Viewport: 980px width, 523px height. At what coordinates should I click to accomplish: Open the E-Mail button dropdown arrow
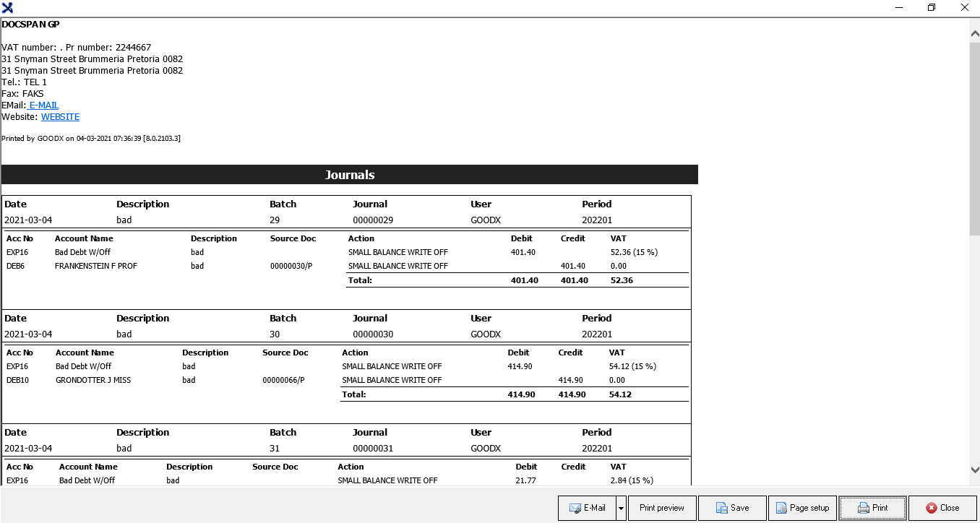tap(620, 508)
